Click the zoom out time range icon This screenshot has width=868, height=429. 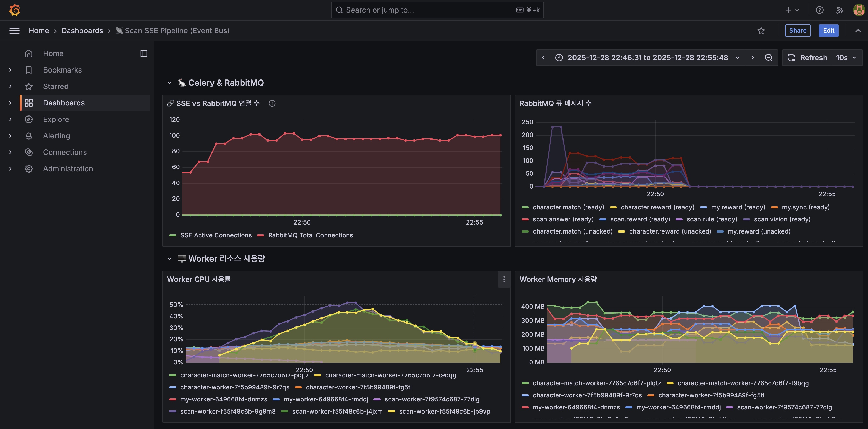point(768,58)
